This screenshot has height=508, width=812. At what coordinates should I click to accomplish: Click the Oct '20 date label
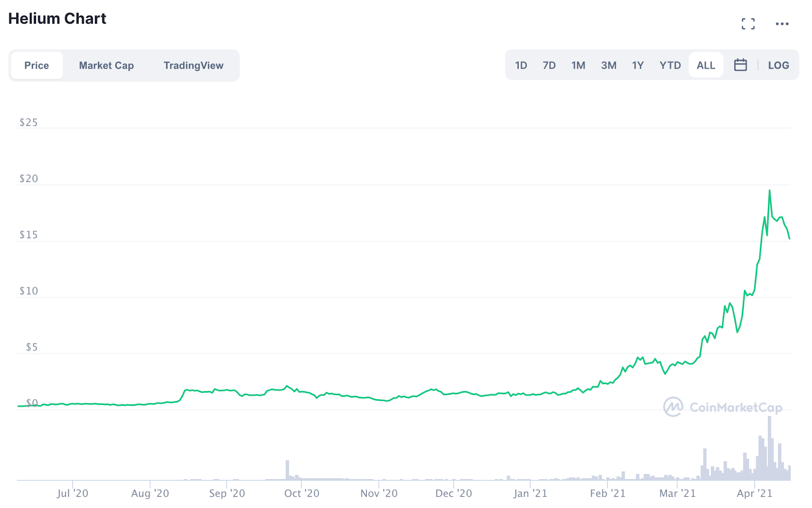click(x=301, y=493)
